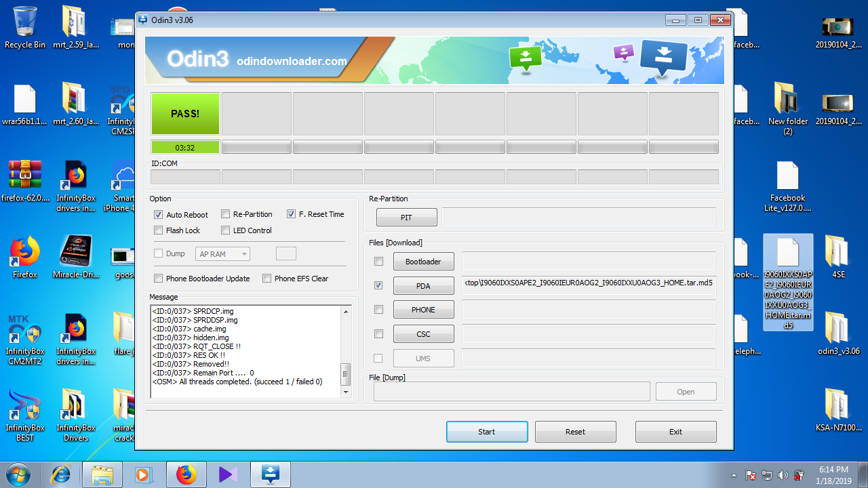Select the Facebook Lite_v127.0... file icon
The image size is (868, 488).
(788, 186)
